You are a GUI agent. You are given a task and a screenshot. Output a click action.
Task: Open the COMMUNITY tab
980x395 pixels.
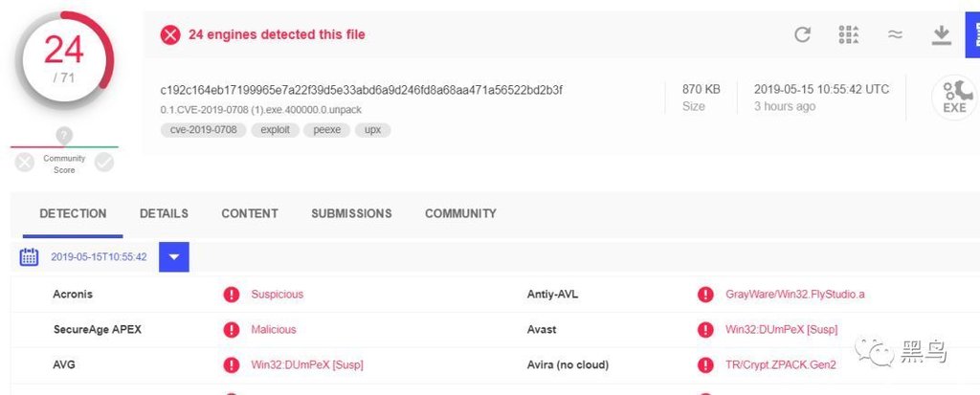coord(460,213)
